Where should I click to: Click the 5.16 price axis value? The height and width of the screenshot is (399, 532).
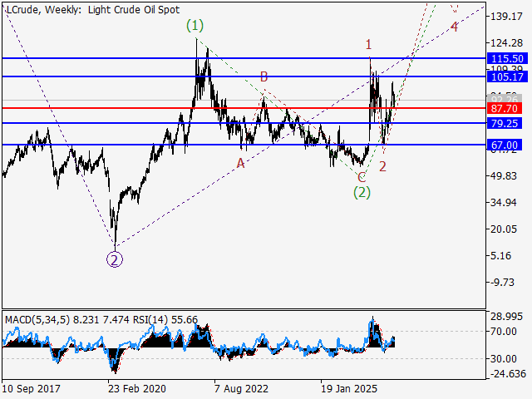[500, 256]
